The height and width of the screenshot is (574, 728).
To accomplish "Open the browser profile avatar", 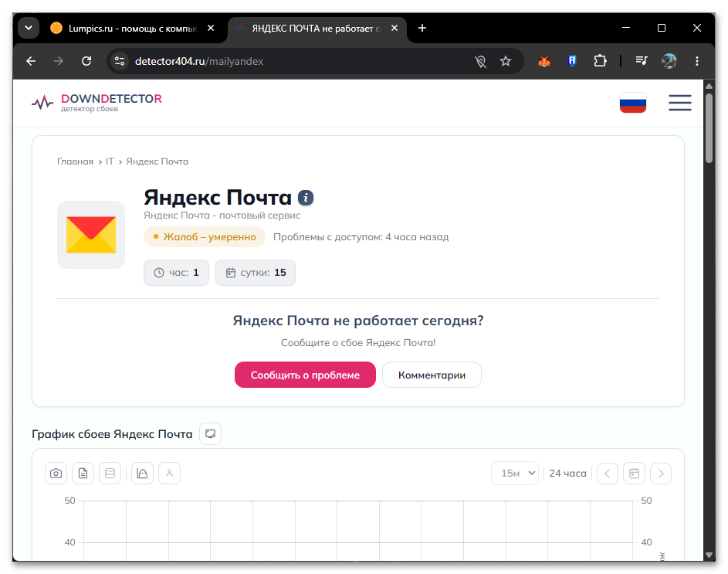I will (x=669, y=61).
